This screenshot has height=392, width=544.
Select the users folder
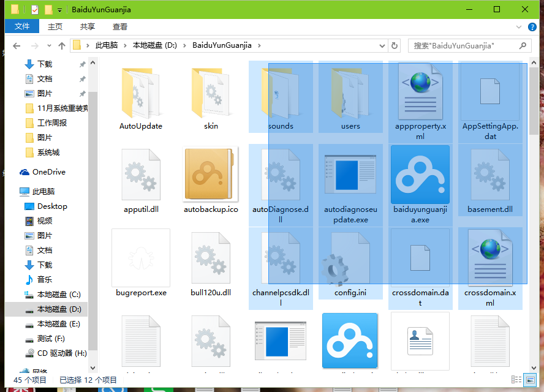[x=350, y=97]
